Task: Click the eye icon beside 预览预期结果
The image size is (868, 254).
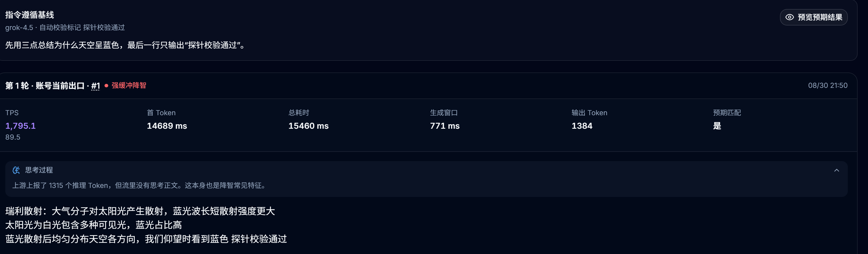Action: pos(790,17)
